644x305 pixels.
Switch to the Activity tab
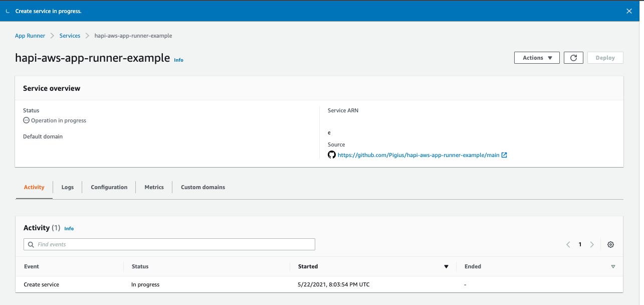pyautogui.click(x=34, y=187)
